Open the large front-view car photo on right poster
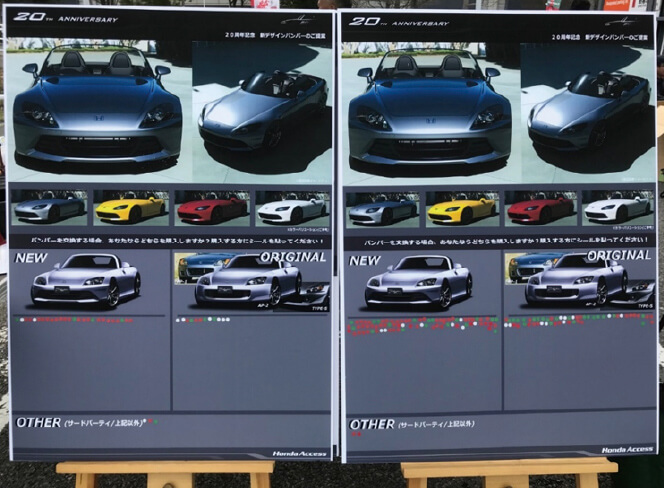 (431, 112)
